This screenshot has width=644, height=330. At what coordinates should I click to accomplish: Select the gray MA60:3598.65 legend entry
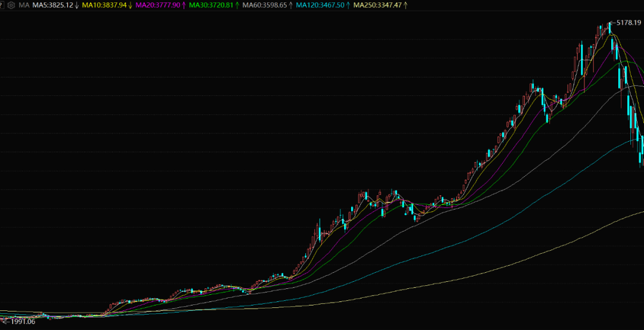tap(265, 5)
